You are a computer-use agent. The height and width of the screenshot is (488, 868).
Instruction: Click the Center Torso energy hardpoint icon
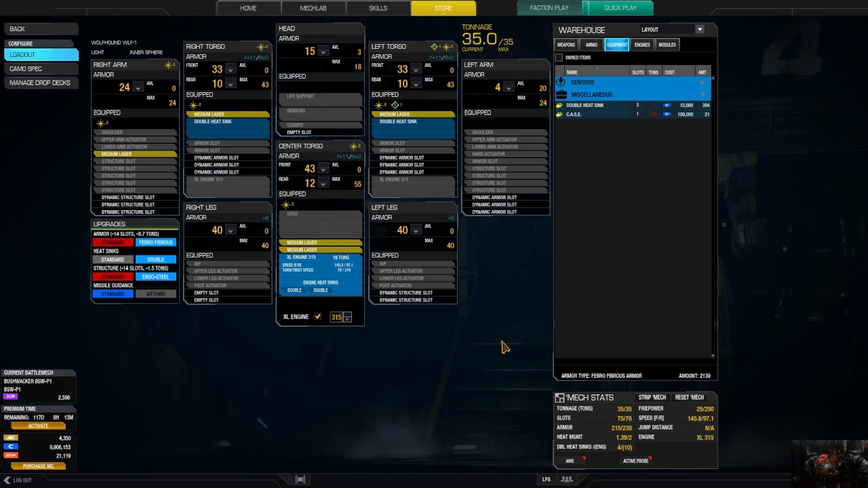click(x=355, y=146)
